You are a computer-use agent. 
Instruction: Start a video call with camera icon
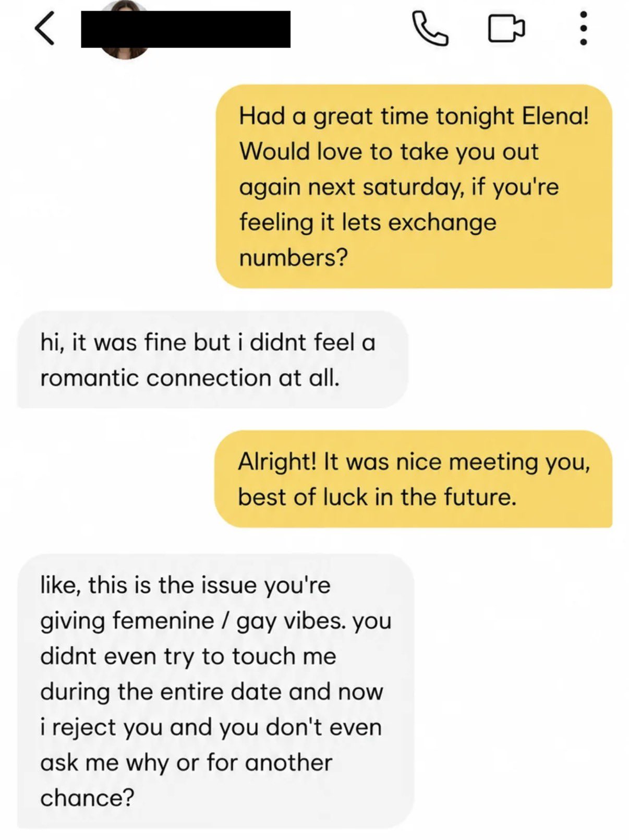[x=506, y=29]
